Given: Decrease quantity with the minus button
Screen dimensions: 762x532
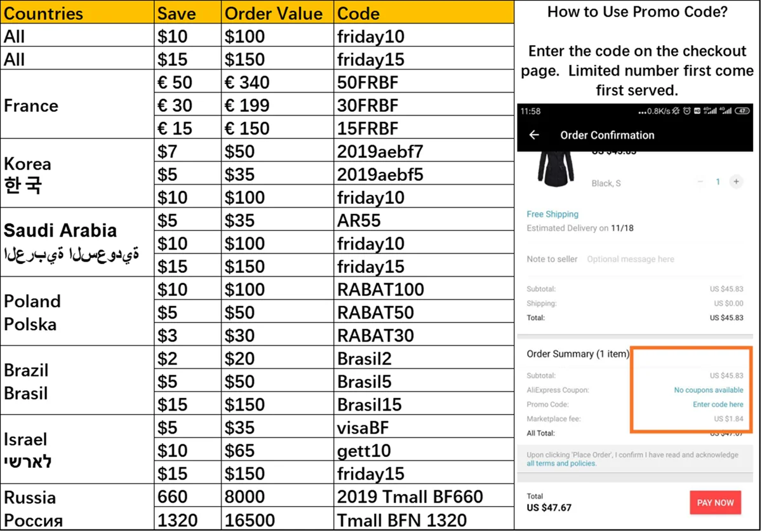Looking at the screenshot, I should click(700, 182).
